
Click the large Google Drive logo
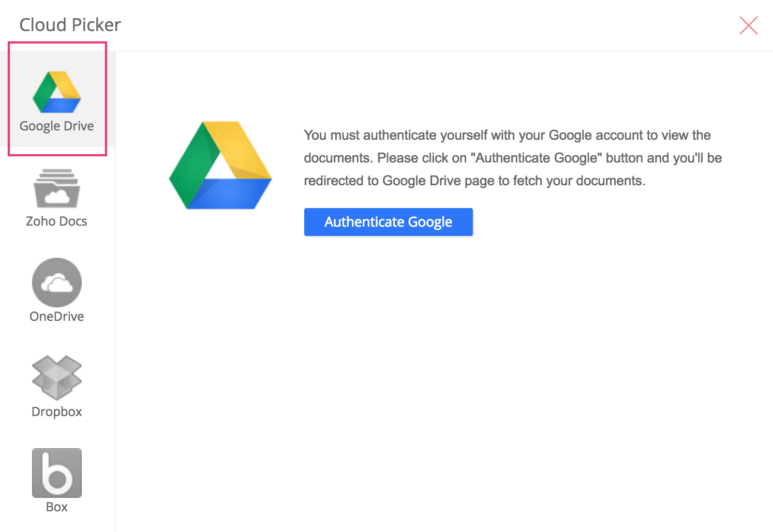[220, 166]
